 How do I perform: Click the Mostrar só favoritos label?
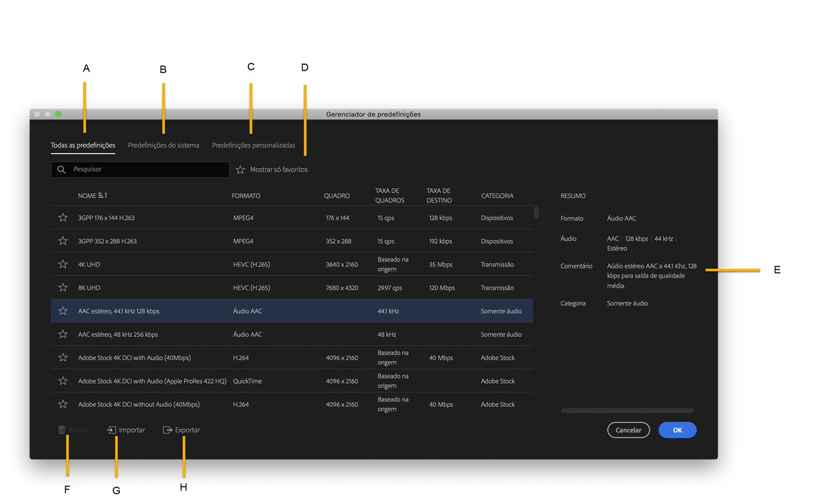point(279,170)
